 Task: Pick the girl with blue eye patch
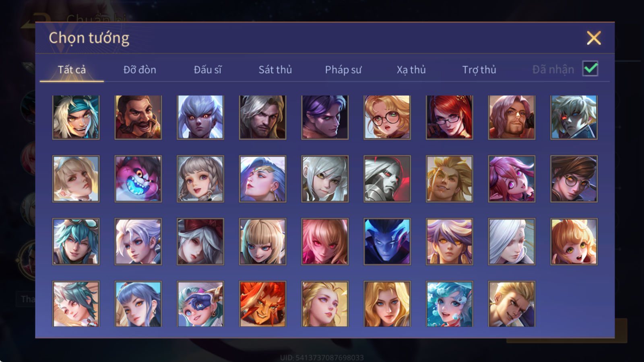pyautogui.click(x=200, y=304)
